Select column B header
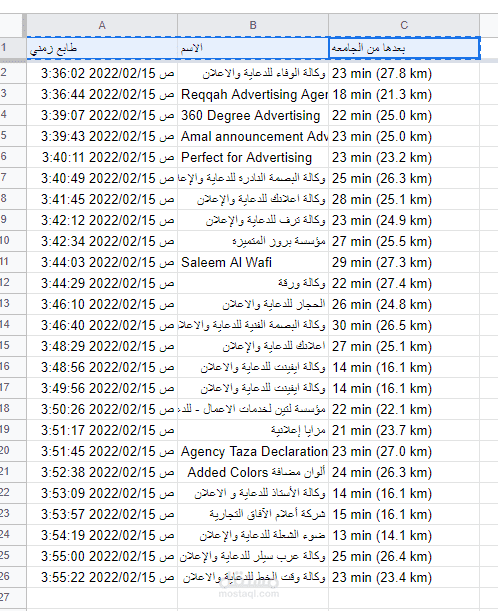 point(253,25)
